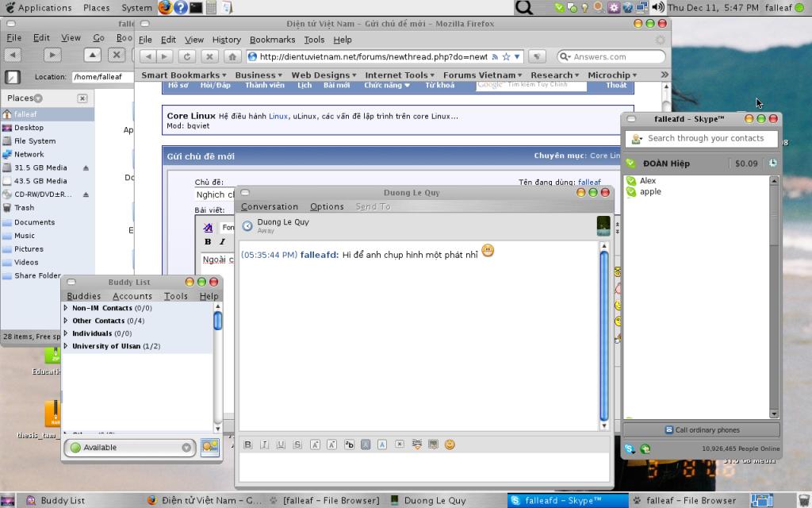Pick foreground text color in chat toolbar
This screenshot has height=508, width=812.
tap(382, 444)
